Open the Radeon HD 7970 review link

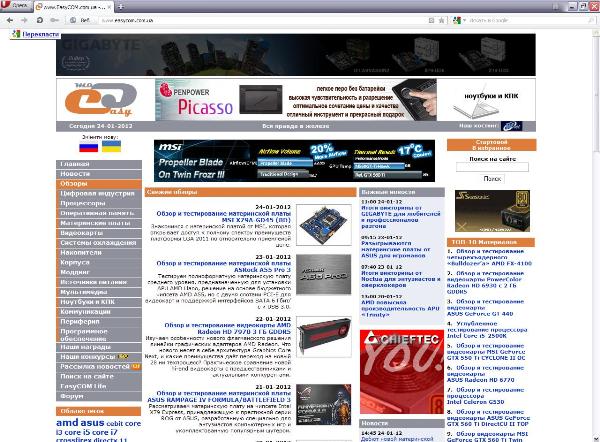click(228, 328)
